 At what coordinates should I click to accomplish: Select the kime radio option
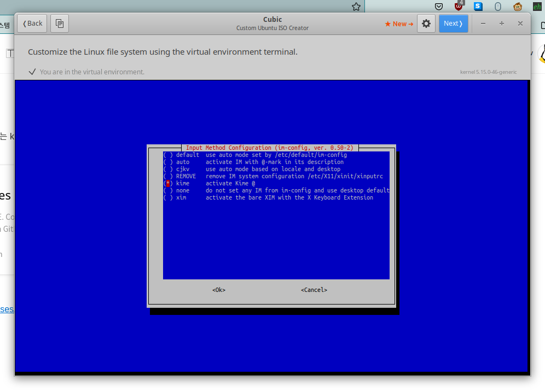click(x=168, y=183)
